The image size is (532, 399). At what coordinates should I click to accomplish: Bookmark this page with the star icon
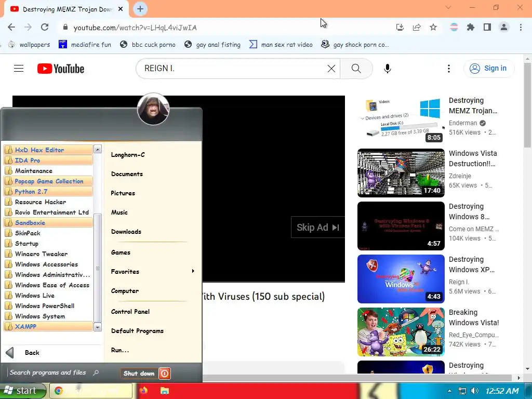[x=433, y=27]
